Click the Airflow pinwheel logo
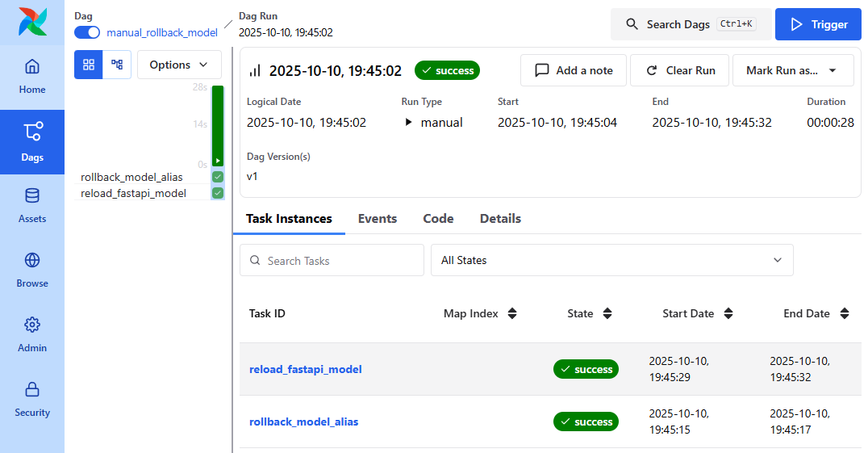Screen dimensions: 868x453 (32, 22)
